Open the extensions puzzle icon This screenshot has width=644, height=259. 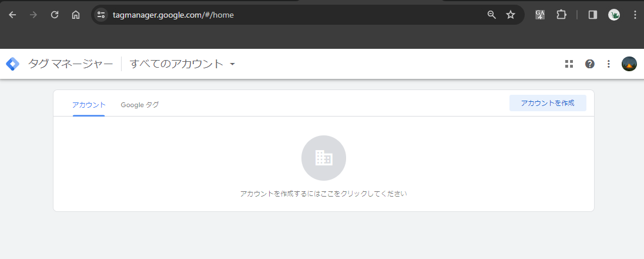coord(562,15)
